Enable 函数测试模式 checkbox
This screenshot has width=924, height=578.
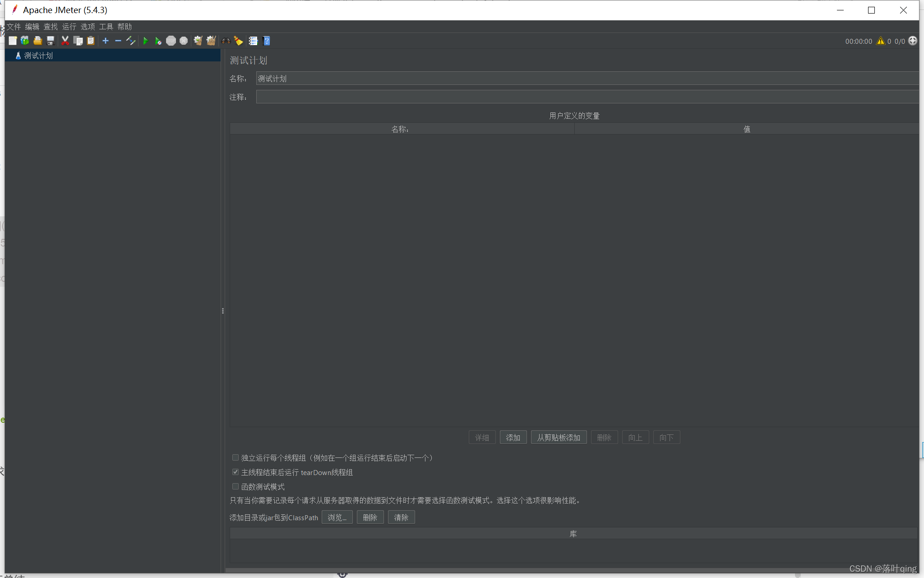(236, 487)
